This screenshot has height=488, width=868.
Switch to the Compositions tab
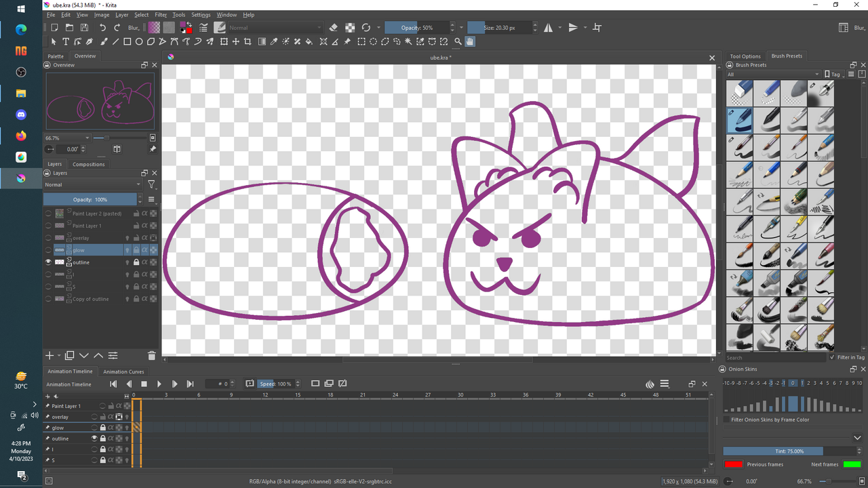pyautogui.click(x=89, y=164)
